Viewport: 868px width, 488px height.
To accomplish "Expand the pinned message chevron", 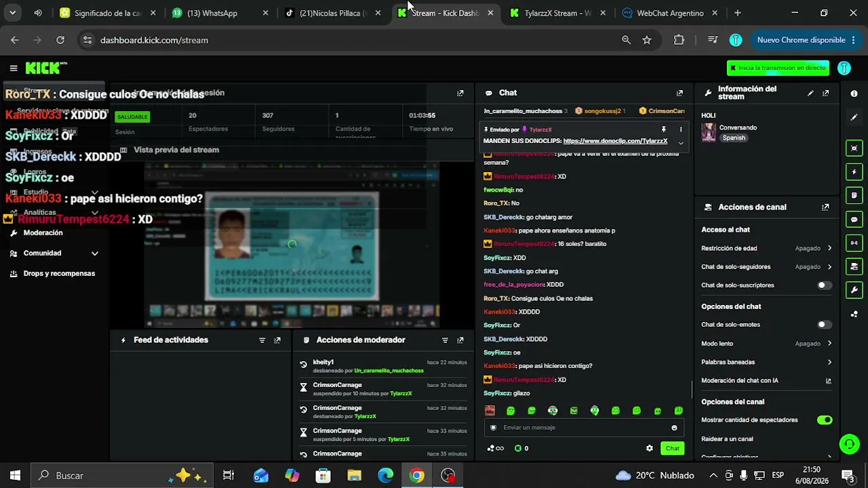I will 681,142.
